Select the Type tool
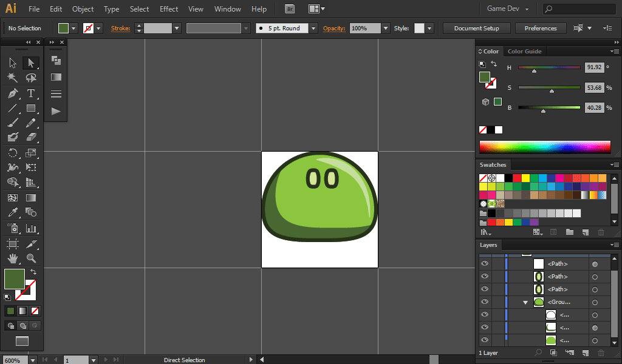The height and width of the screenshot is (364, 622). pyautogui.click(x=31, y=93)
